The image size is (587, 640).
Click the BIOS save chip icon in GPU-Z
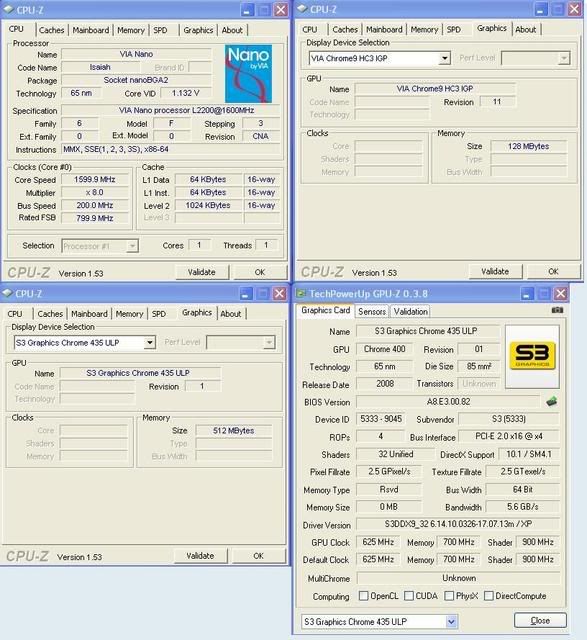pos(551,402)
